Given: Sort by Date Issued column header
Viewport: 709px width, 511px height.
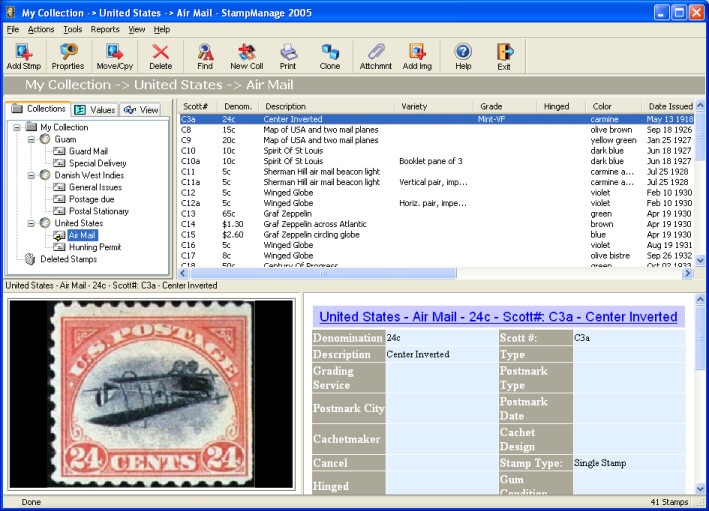Looking at the screenshot, I should [668, 106].
